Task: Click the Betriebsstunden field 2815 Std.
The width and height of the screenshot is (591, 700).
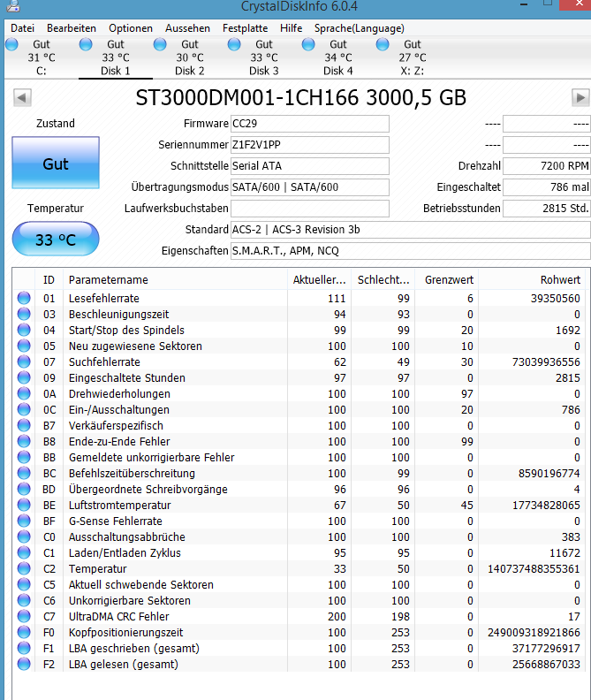Action: coord(547,209)
